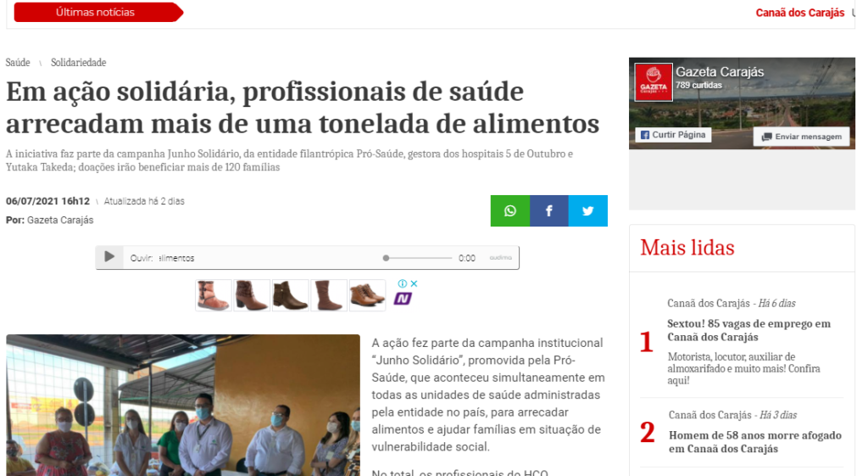This screenshot has height=476, width=868.
Task: Open the Últimas notícias banner
Action: pos(98,12)
